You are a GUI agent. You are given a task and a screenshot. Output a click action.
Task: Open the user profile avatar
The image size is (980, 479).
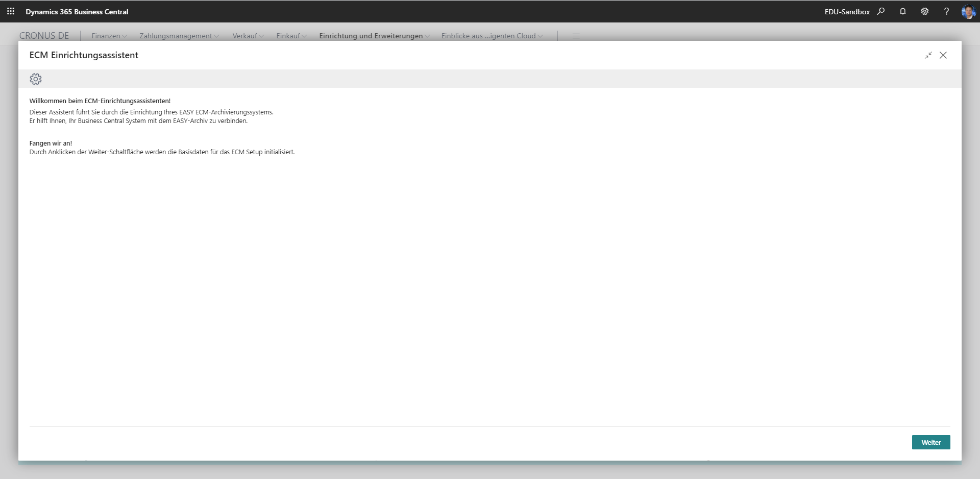point(968,11)
